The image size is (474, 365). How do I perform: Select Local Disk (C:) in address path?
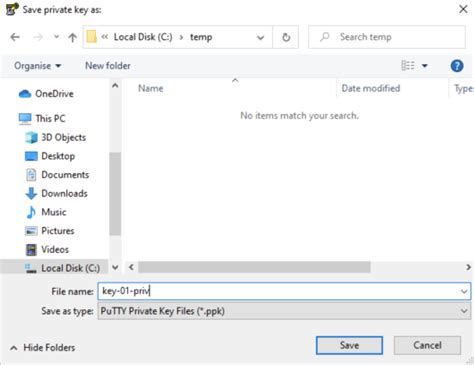pos(143,37)
